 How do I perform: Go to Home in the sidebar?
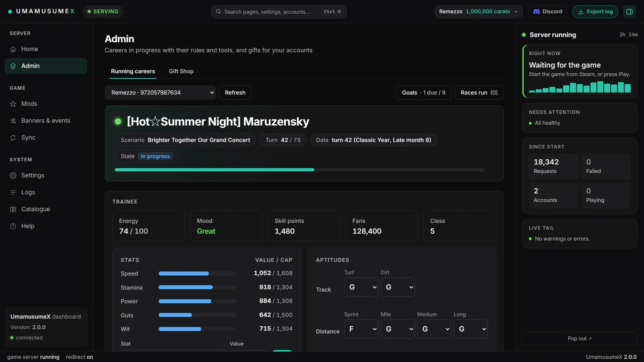click(46, 49)
